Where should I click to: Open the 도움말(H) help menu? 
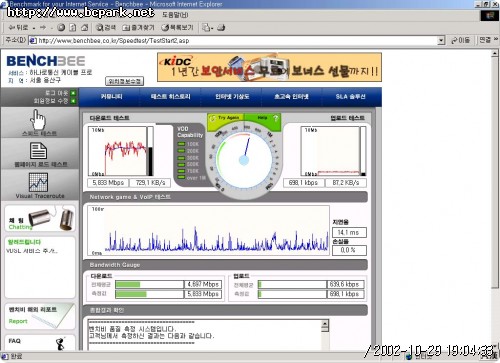click(175, 15)
